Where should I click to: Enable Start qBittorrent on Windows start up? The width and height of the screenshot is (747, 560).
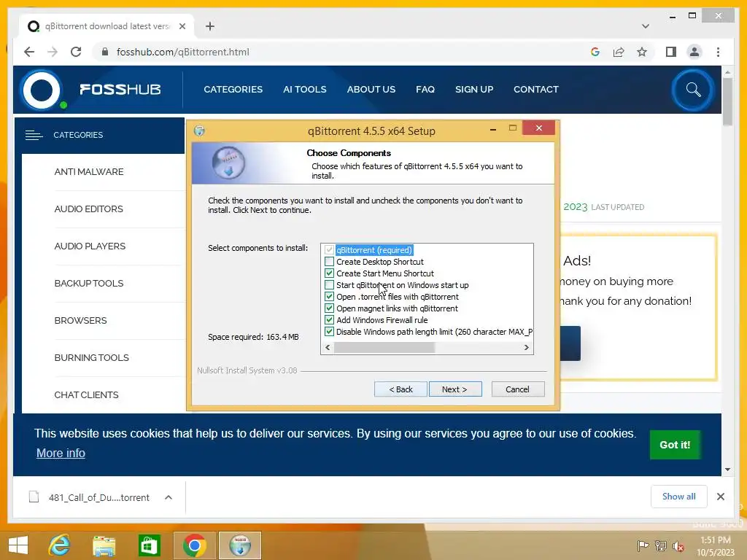329,285
